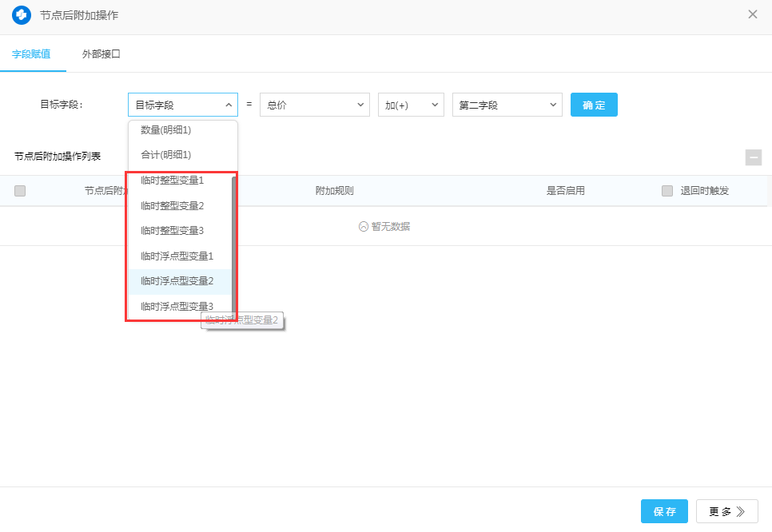Click the double-chevron on 更多 button

[x=741, y=512]
